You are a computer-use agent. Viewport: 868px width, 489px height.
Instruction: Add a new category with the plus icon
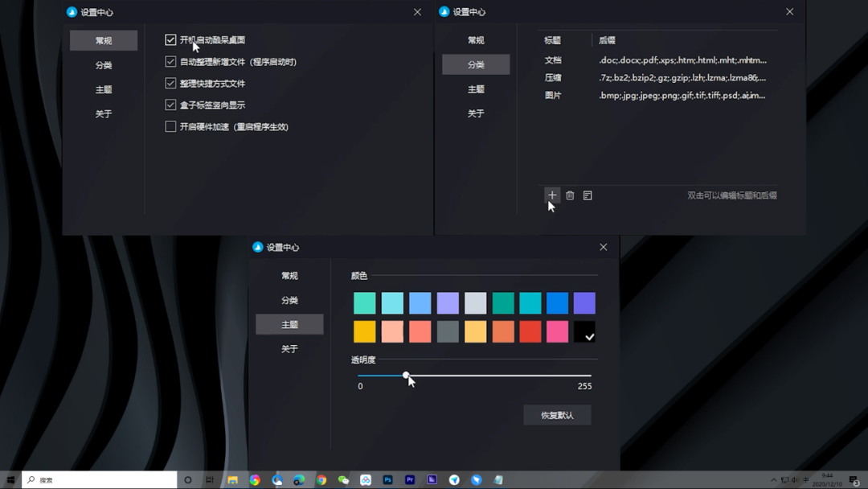click(x=552, y=195)
